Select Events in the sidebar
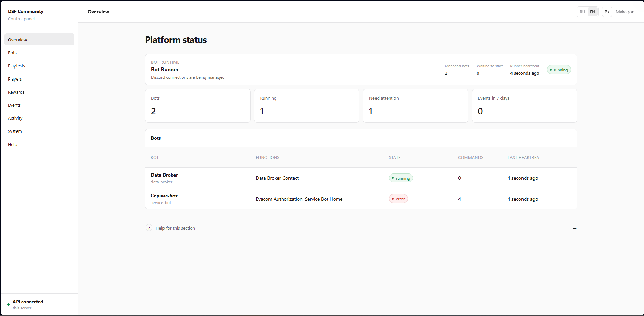 (x=39, y=105)
